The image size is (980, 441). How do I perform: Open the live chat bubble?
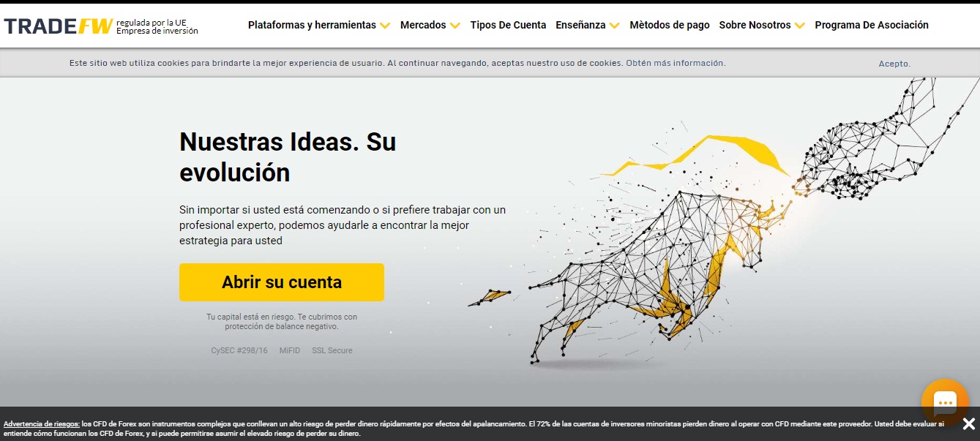tap(945, 403)
